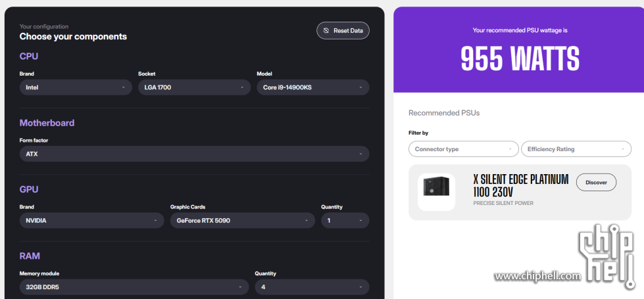Open Graphic Cards dropdown GeForce RTX 5090
The height and width of the screenshot is (299, 644).
coord(243,220)
